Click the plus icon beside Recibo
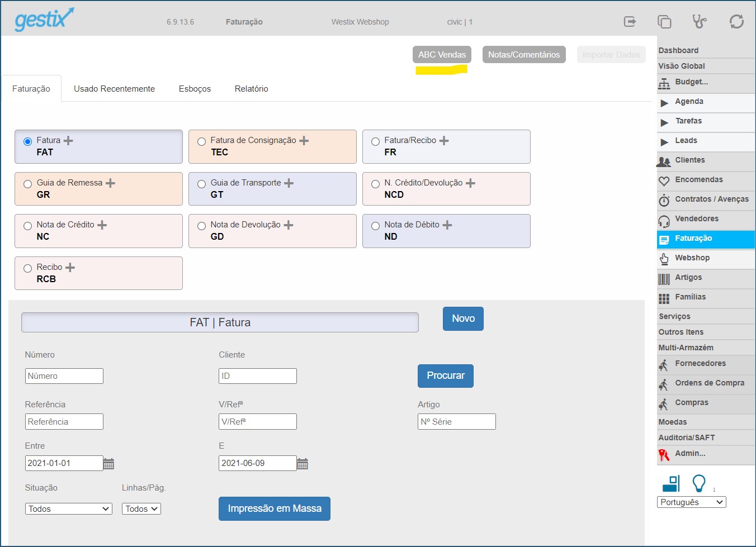This screenshot has height=547, width=756. pos(70,267)
